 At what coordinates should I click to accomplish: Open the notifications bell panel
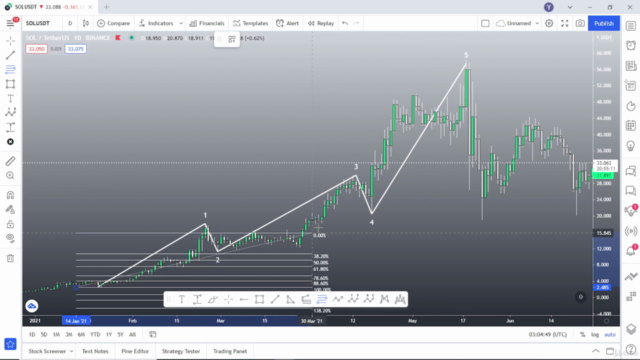[x=631, y=250]
